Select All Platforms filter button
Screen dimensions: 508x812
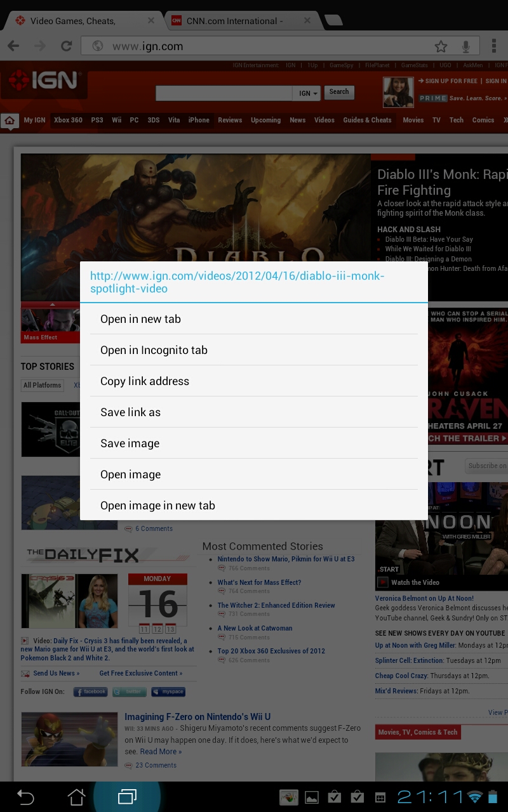(x=43, y=385)
